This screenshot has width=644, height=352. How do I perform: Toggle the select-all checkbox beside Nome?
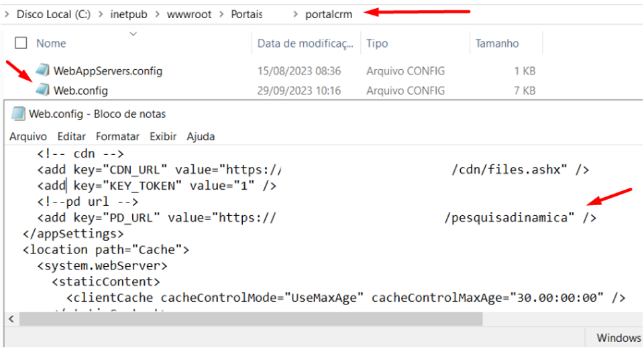tap(21, 43)
